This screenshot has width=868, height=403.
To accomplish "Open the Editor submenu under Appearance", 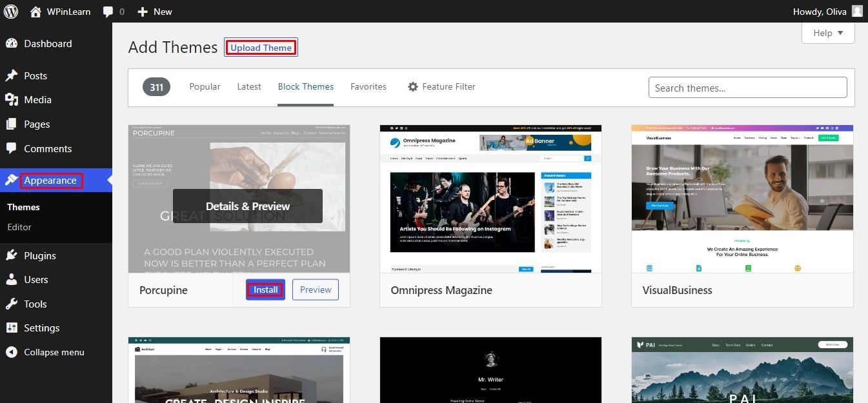I will point(19,227).
